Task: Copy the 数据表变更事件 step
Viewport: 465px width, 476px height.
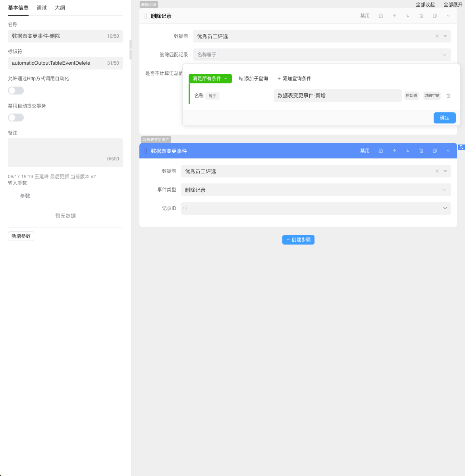Action: pyautogui.click(x=435, y=151)
